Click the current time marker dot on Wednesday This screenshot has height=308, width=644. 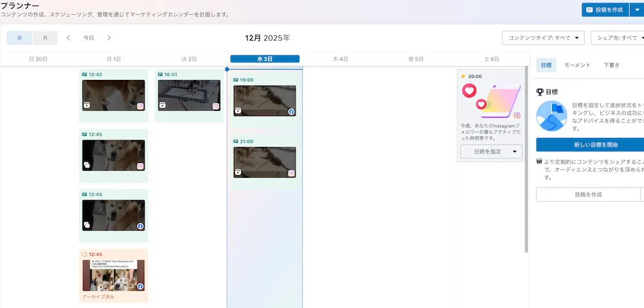tap(227, 69)
